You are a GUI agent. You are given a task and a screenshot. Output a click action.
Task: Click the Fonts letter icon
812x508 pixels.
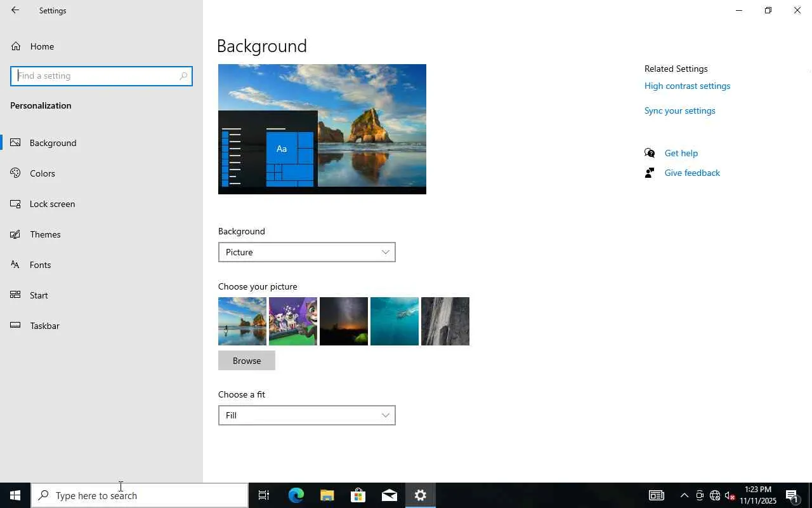click(16, 265)
